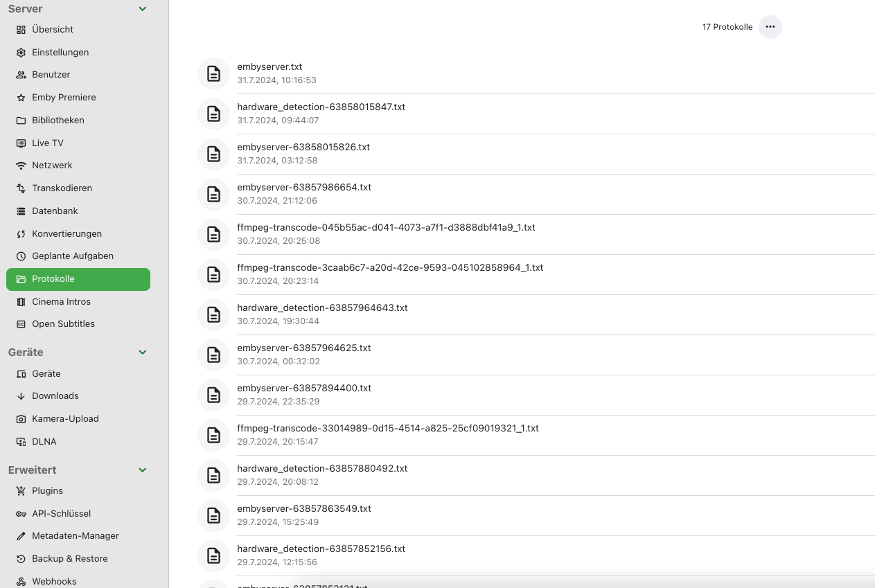This screenshot has height=588, width=875.
Task: Open the Backup & Restore page
Action: coord(78,559)
